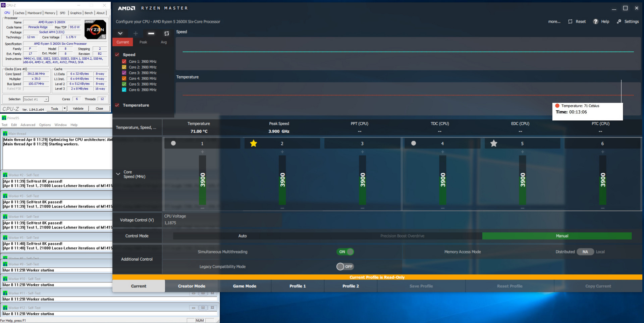Click core 4 speed slider bar
The width and height of the screenshot is (644, 323).
[443, 180]
